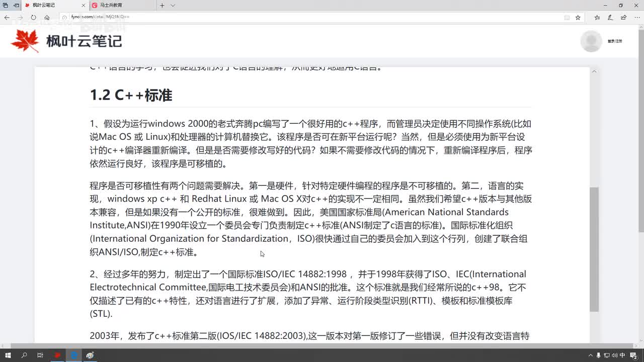Click the maple leaf logo

coord(25,41)
